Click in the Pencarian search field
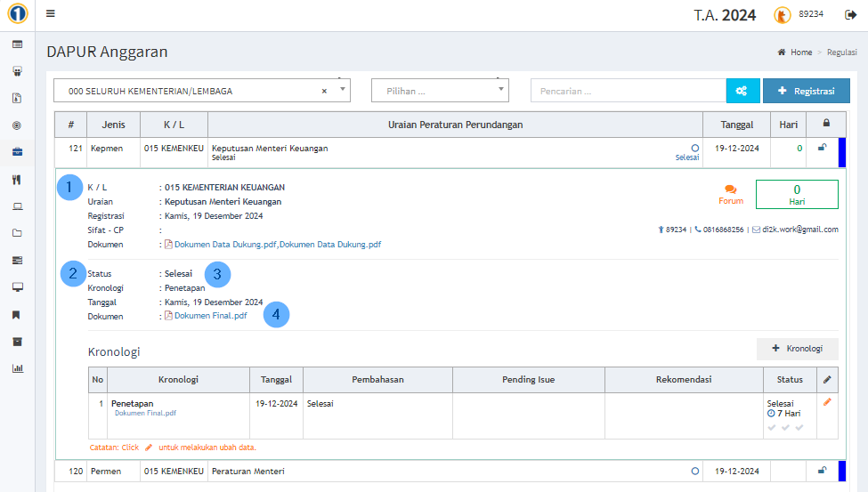The height and width of the screenshot is (492, 868). 628,91
